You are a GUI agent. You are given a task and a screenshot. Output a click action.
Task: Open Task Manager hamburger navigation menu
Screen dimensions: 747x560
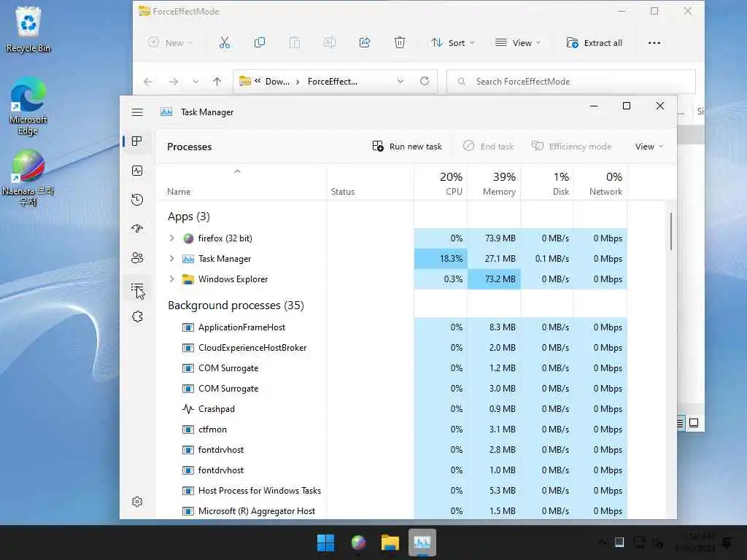(x=137, y=112)
